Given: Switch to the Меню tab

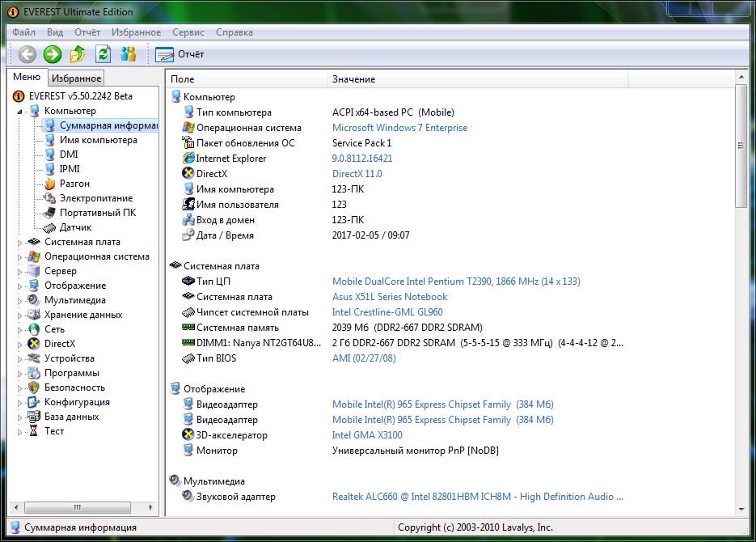Looking at the screenshot, I should (x=27, y=77).
